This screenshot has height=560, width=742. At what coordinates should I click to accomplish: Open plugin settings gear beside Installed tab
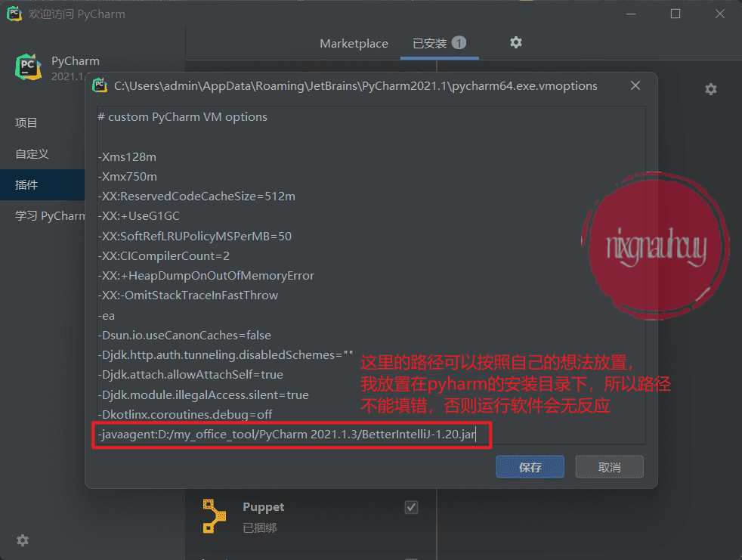click(516, 42)
